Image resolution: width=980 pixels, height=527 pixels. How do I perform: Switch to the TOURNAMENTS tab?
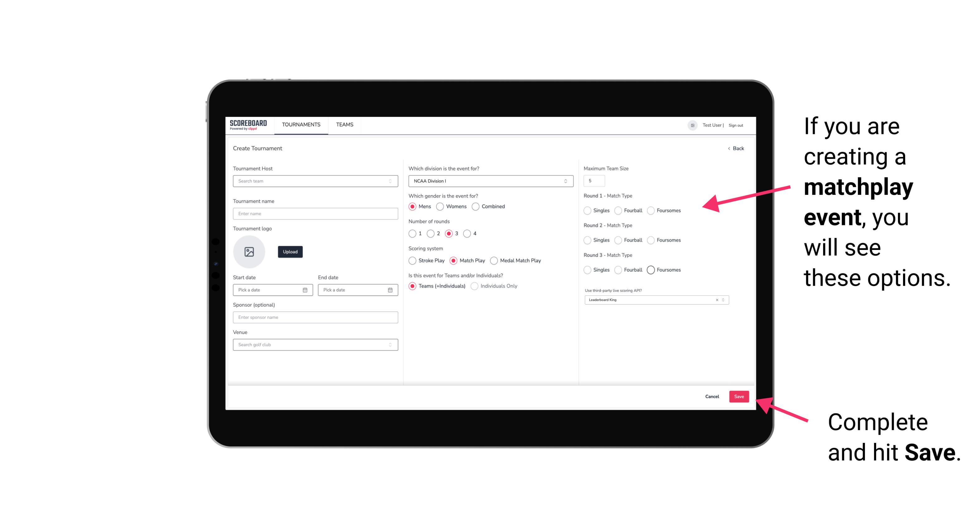click(x=301, y=125)
